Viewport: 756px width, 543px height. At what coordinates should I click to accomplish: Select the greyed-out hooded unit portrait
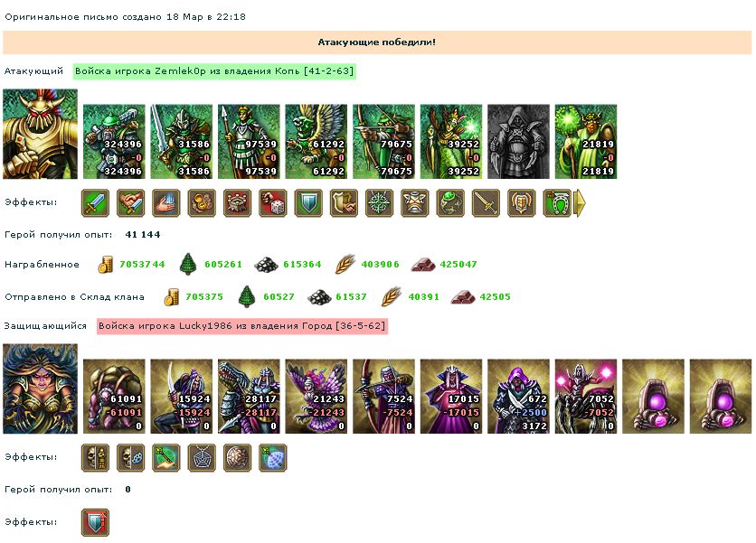coord(518,142)
